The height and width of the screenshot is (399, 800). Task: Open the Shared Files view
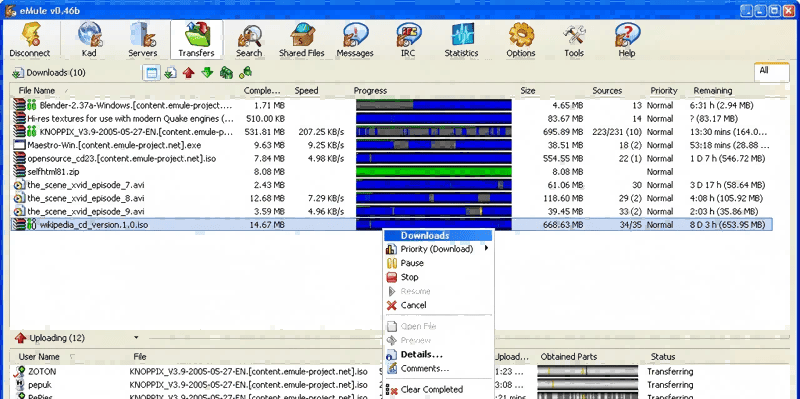(x=302, y=39)
